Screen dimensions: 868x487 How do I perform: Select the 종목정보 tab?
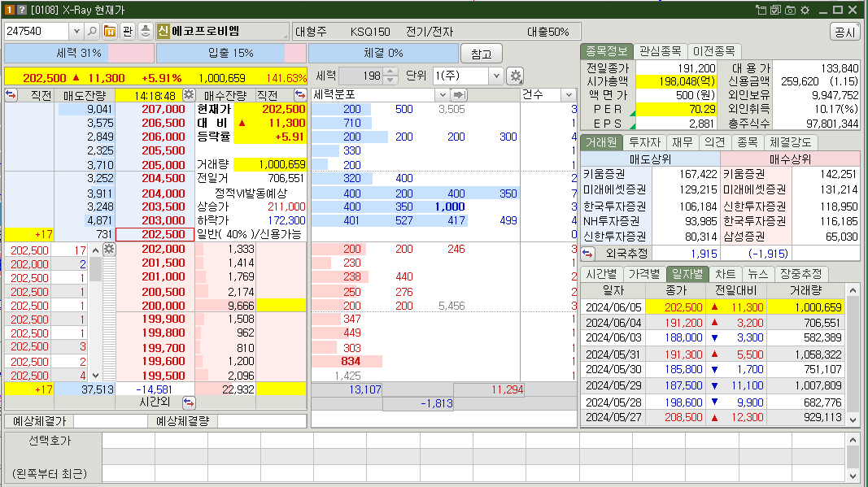pyautogui.click(x=606, y=51)
